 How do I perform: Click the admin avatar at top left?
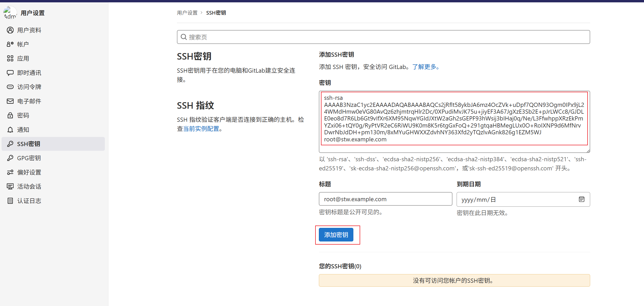[10, 13]
